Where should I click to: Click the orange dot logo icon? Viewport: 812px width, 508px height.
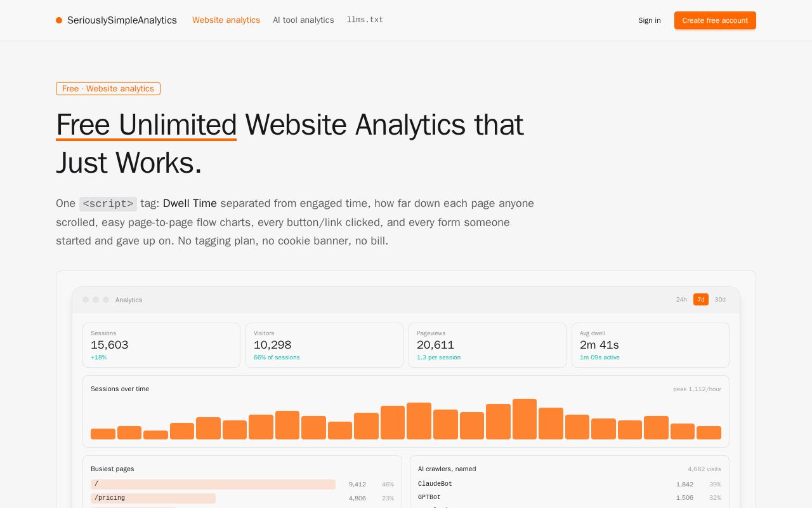click(x=59, y=20)
